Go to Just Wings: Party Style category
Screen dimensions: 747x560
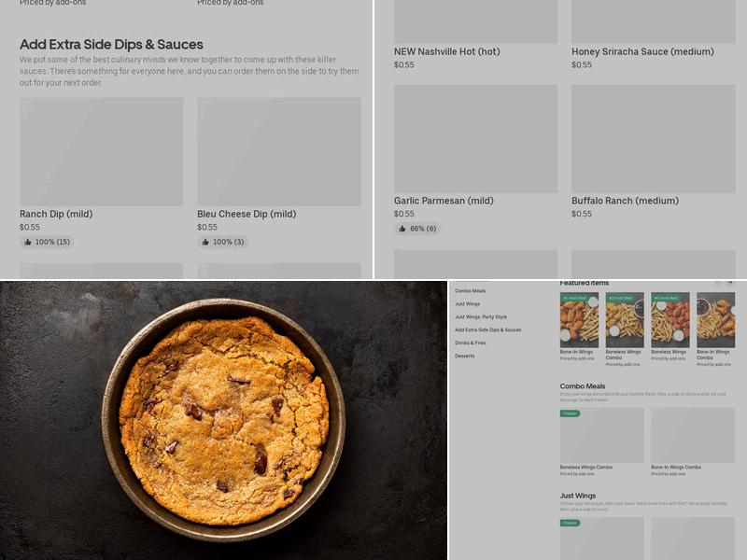click(x=481, y=317)
